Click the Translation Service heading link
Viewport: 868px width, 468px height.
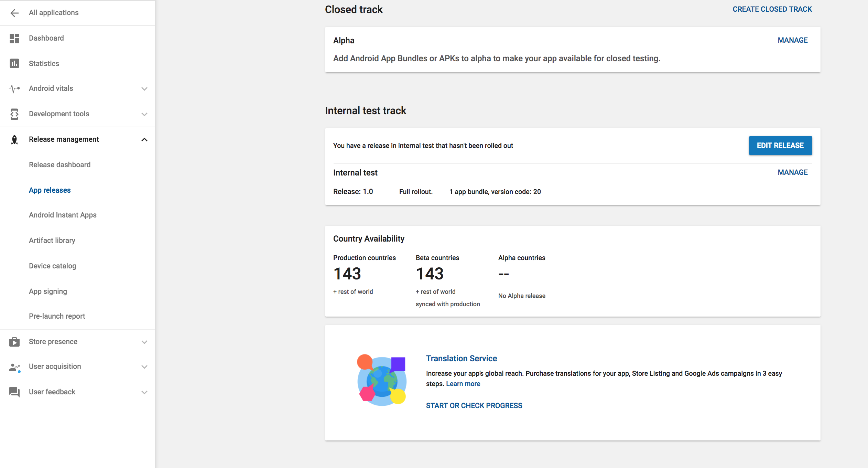tap(461, 359)
